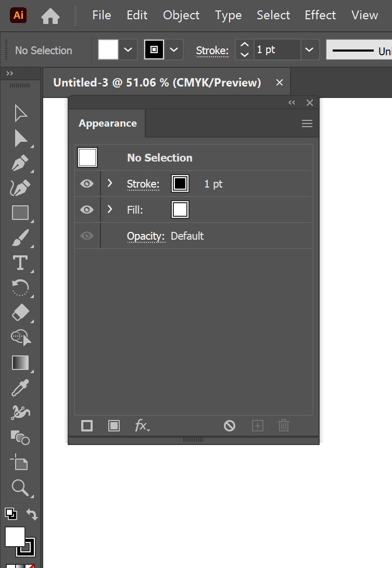The image size is (392, 568).
Task: Open the Zoom tool
Action: 20,488
